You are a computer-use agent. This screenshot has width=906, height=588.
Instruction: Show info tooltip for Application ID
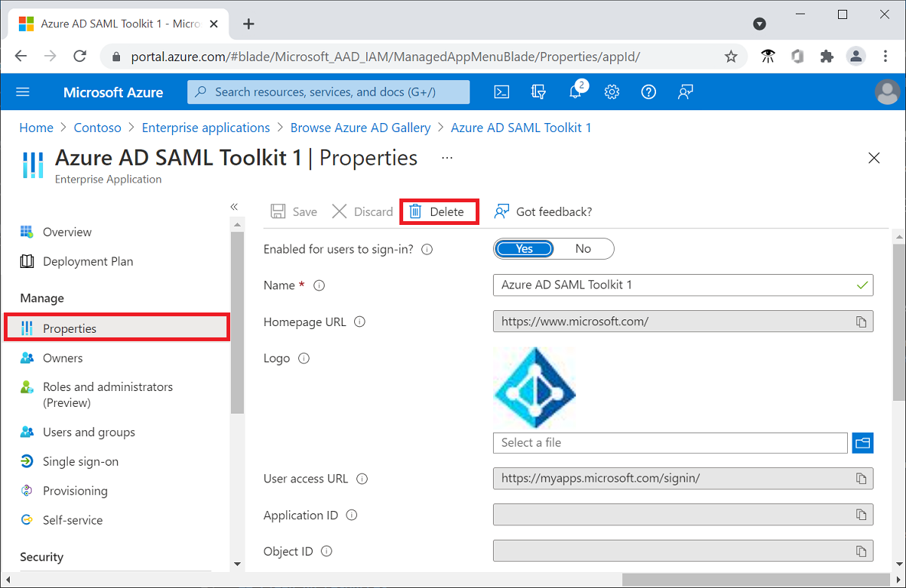351,515
